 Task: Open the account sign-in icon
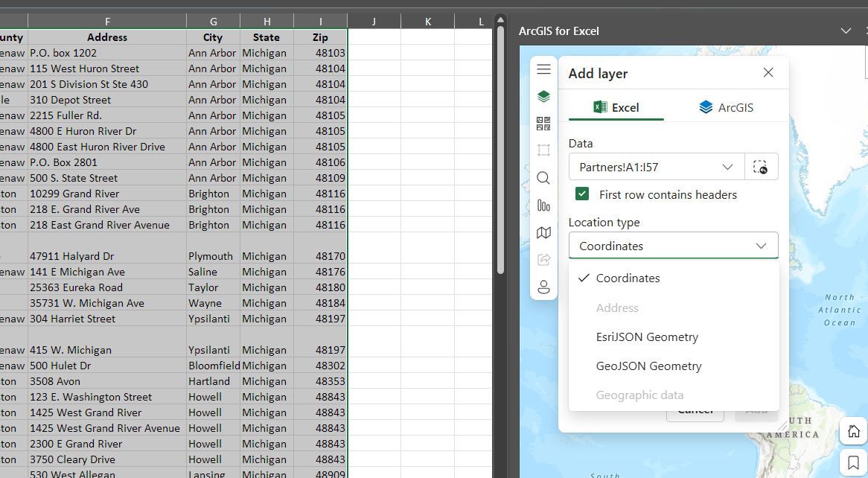(543, 287)
